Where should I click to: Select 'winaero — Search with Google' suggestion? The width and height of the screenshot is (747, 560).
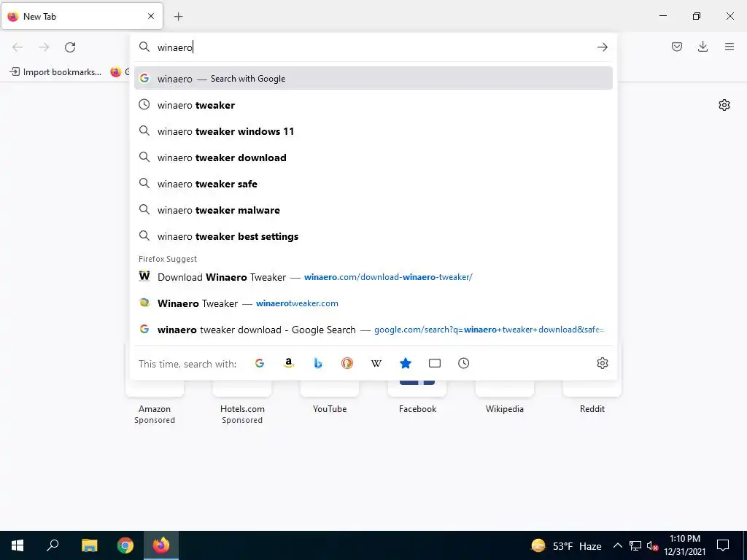click(373, 79)
